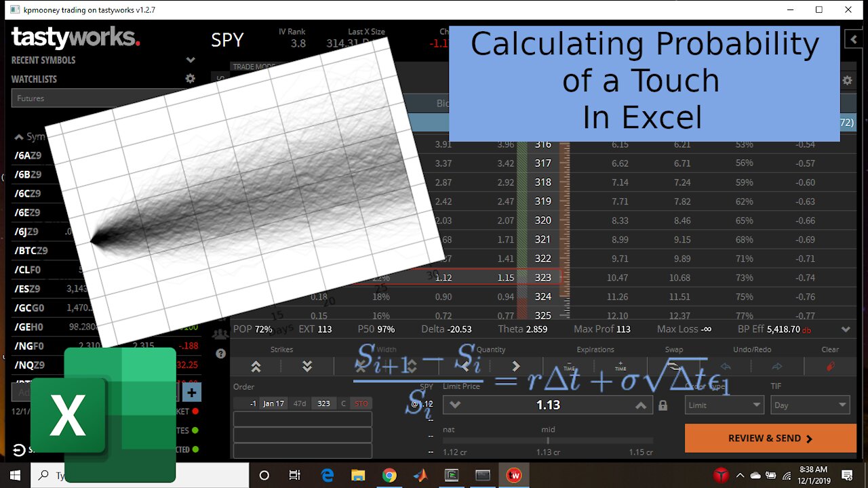Click put ask 11.51 at strike 324
The width and height of the screenshot is (868, 488).
[682, 296]
